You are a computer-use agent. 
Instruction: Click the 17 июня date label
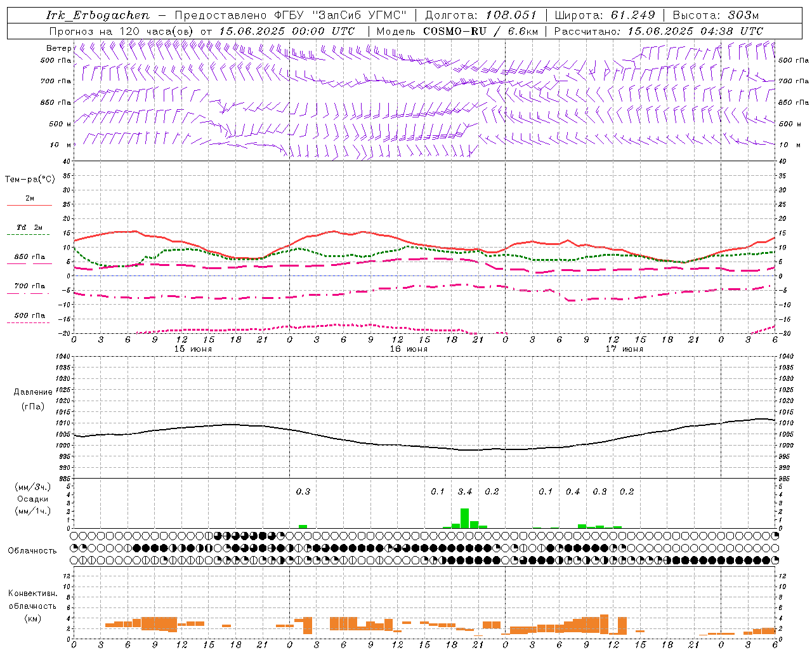(x=624, y=349)
